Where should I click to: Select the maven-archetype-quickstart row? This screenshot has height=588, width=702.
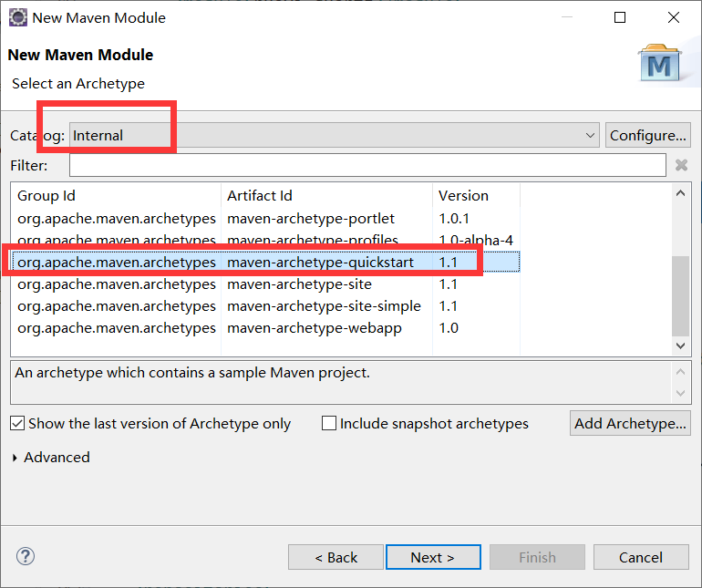(266, 262)
